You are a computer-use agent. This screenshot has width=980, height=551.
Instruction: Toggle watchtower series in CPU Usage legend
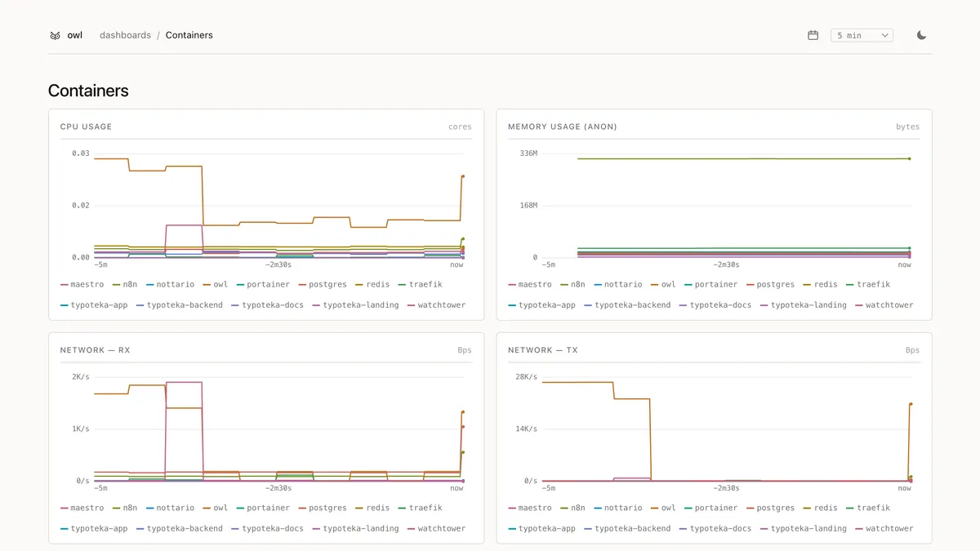pos(436,304)
